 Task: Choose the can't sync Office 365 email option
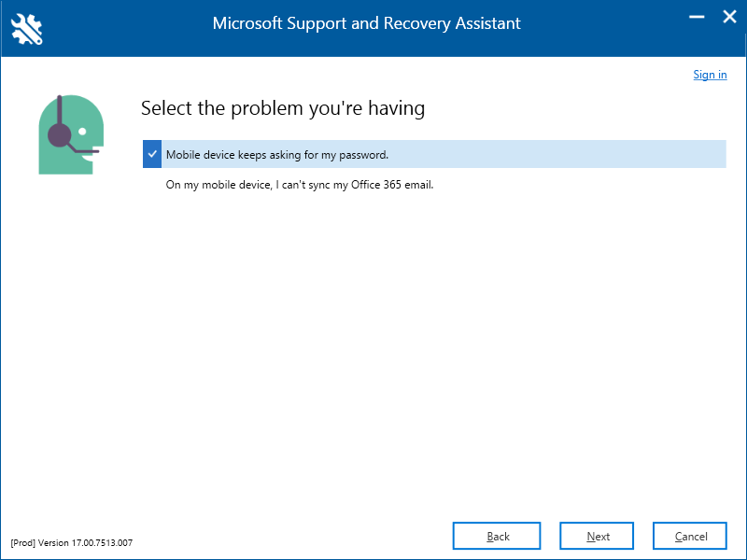(x=300, y=185)
